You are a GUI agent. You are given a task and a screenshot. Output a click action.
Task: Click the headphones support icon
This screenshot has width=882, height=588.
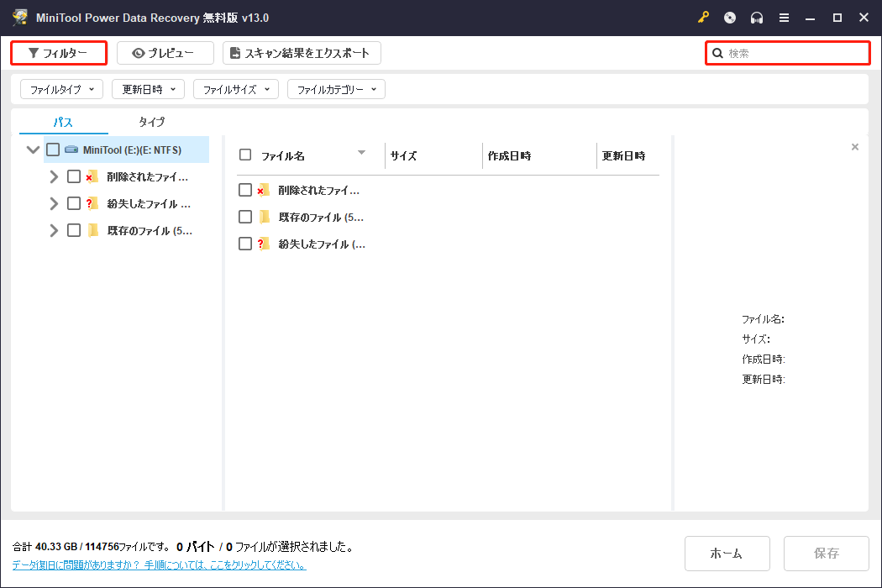pos(757,18)
